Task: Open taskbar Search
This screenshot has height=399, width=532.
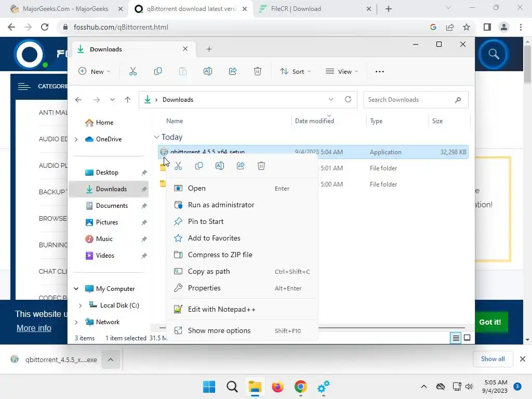Action: 232,387
